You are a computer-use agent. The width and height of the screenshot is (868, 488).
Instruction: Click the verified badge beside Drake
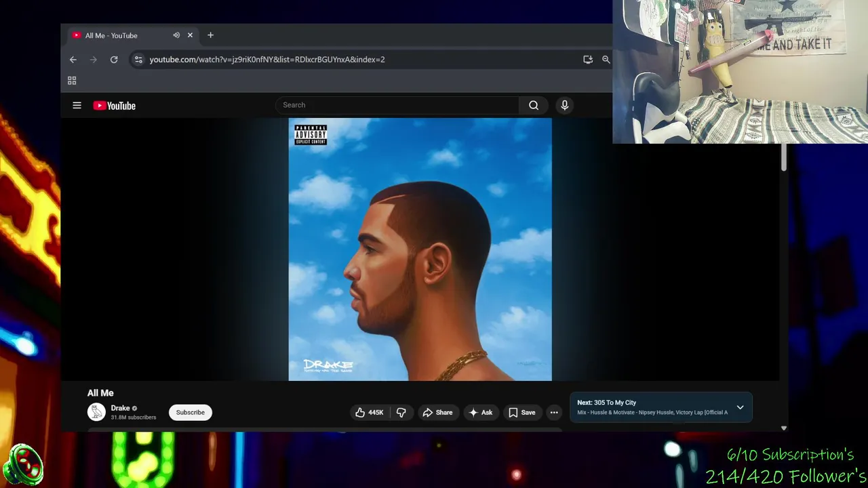(x=134, y=408)
